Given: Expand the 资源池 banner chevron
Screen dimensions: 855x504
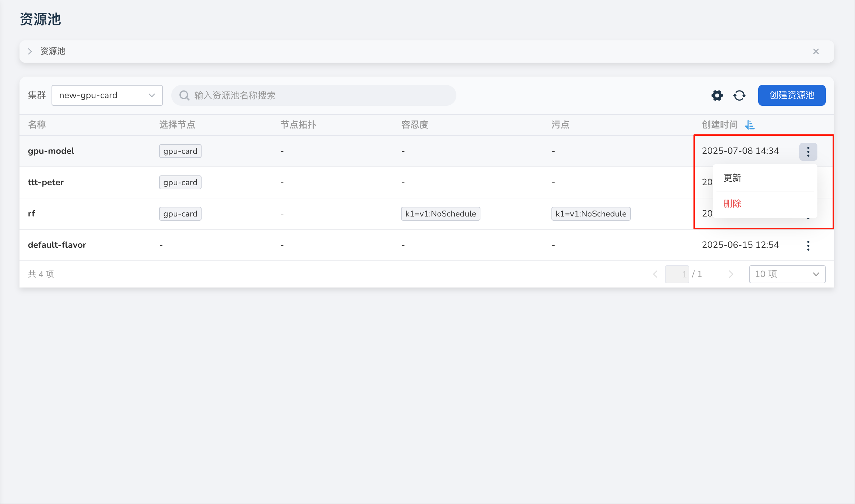Looking at the screenshot, I should pos(30,52).
